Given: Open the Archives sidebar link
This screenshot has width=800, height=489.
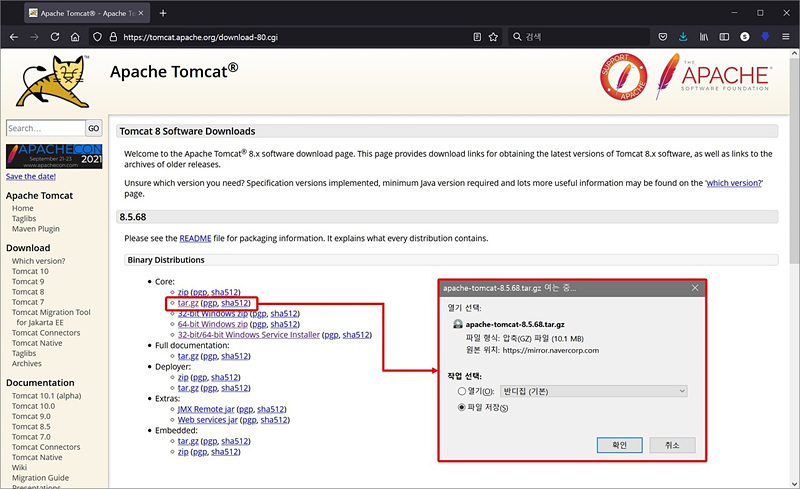Looking at the screenshot, I should click(27, 363).
